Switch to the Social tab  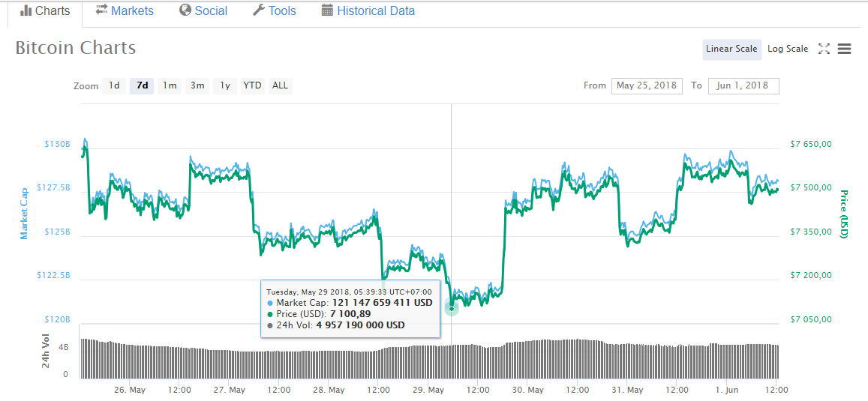[203, 10]
